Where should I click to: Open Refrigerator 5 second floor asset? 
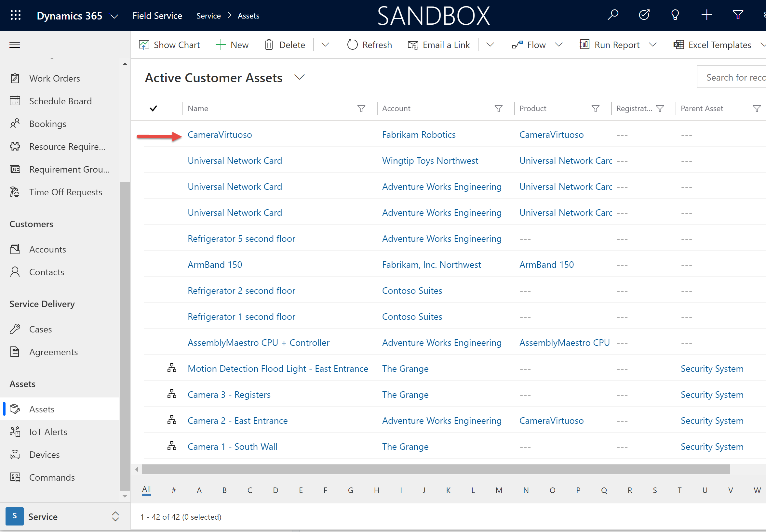click(241, 239)
